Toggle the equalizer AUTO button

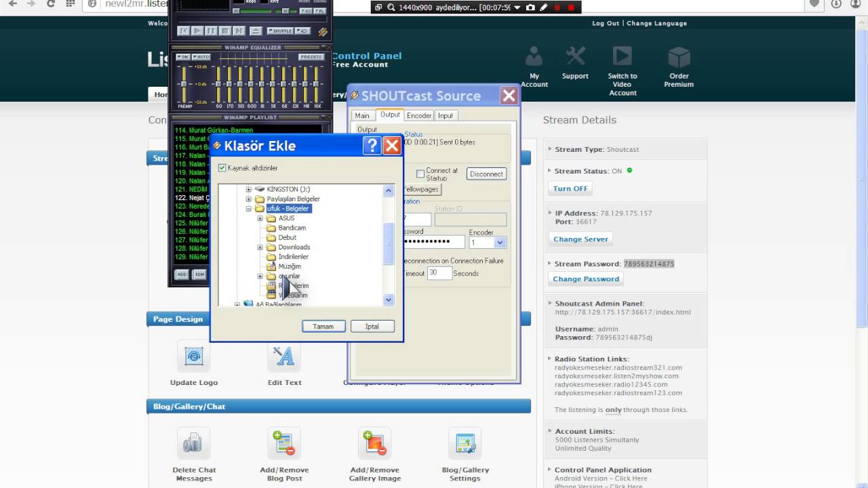(201, 57)
